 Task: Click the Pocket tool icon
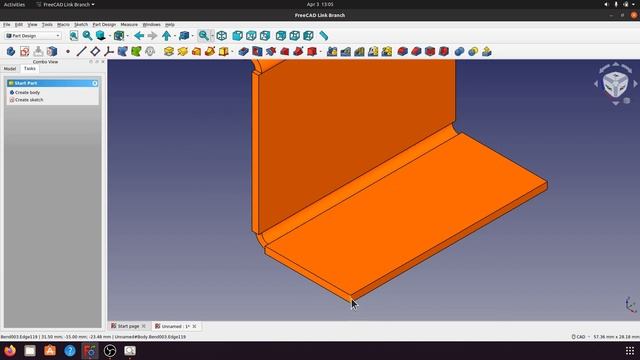[x=243, y=51]
